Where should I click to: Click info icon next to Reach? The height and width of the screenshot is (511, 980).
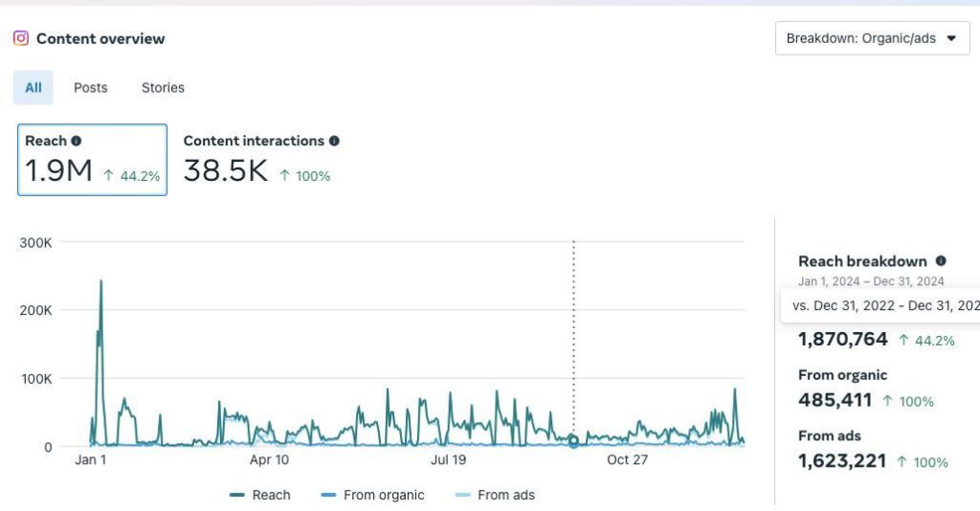[77, 141]
